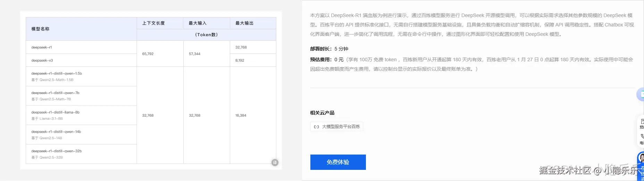Click the (Token数) sub-header
Screen dimensions: 644x181
207,34
